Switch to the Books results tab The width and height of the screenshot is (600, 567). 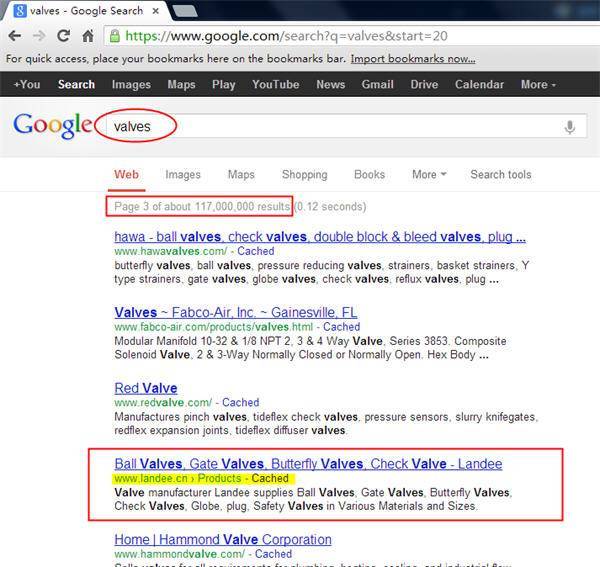point(369,175)
